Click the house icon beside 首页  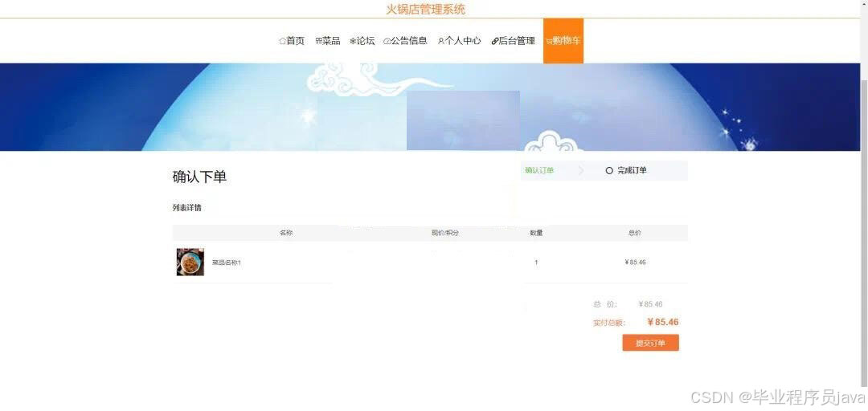point(282,41)
